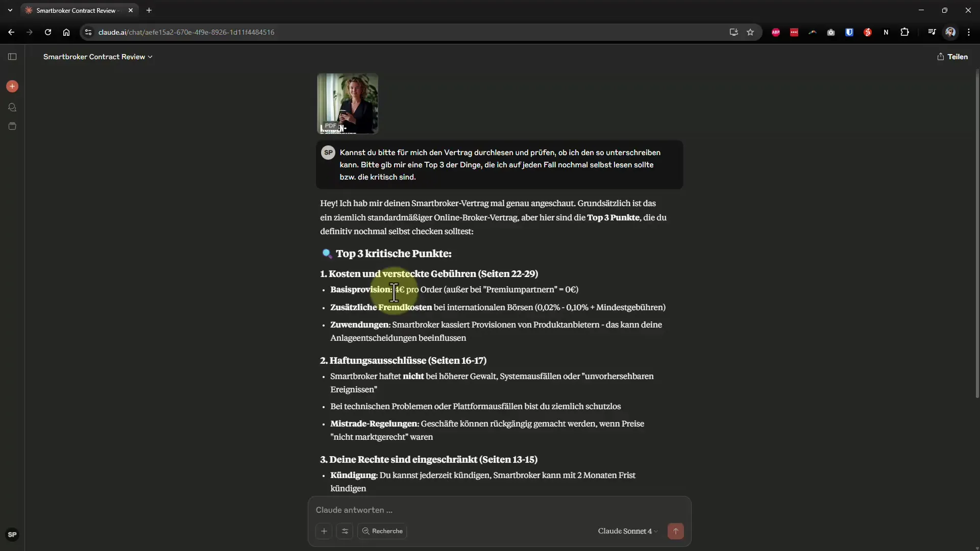980x551 pixels.
Task: Send message with the arrow button
Action: coord(676,531)
